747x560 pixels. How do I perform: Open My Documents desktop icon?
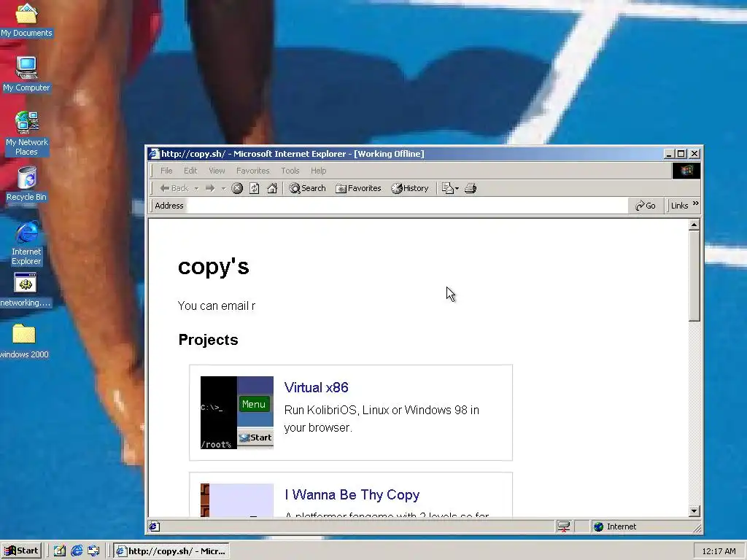click(x=26, y=20)
